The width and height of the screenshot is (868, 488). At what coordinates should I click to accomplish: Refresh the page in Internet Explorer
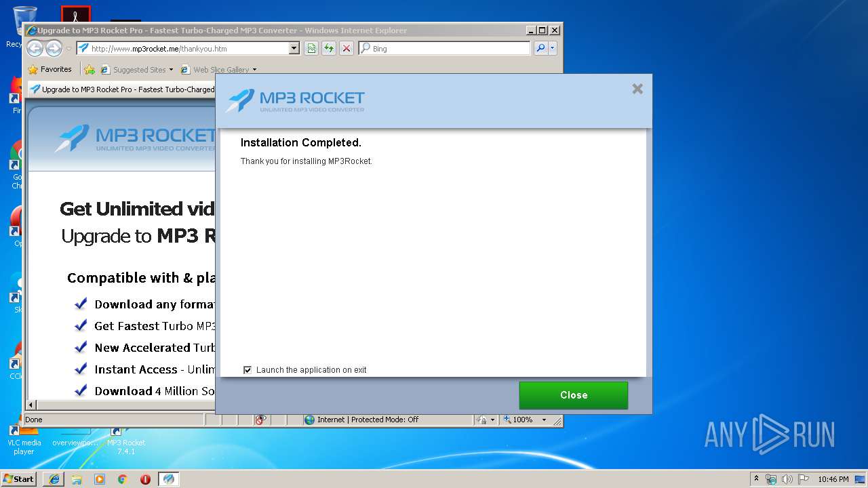329,48
